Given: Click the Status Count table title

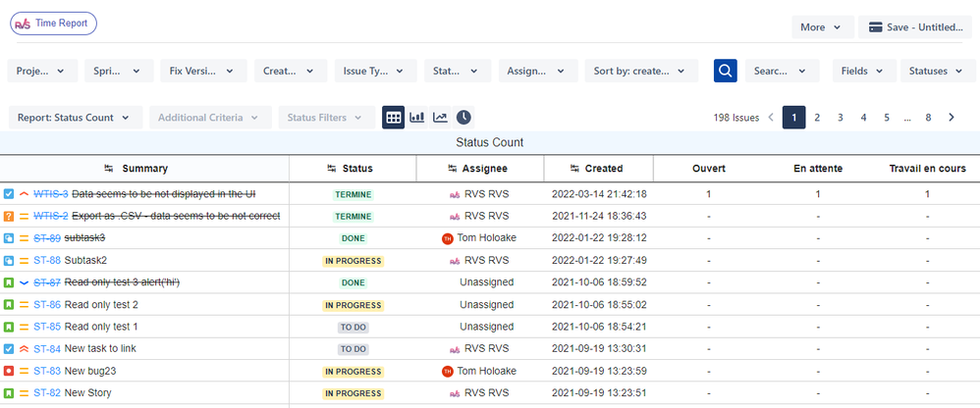Looking at the screenshot, I should point(490,143).
